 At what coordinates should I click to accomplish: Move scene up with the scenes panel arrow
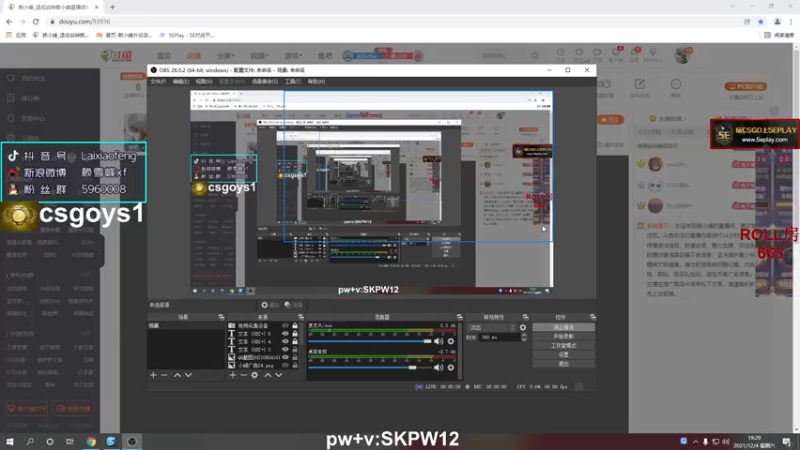(177, 375)
